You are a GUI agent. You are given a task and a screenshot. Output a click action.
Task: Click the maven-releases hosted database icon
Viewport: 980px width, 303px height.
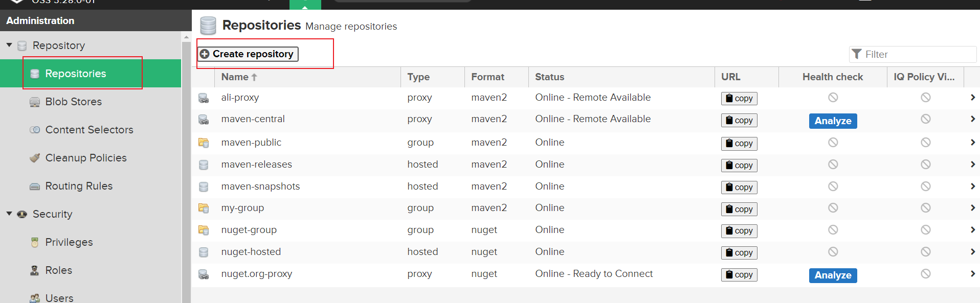(204, 165)
